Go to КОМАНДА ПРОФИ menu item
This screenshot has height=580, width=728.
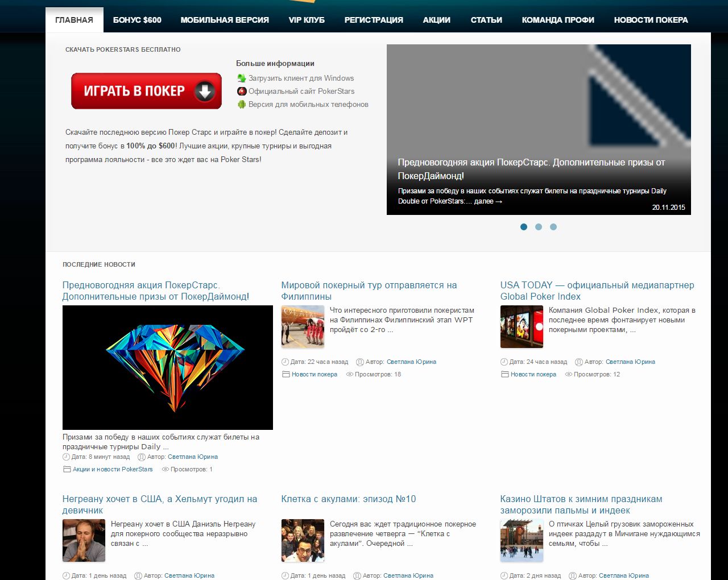coord(558,20)
